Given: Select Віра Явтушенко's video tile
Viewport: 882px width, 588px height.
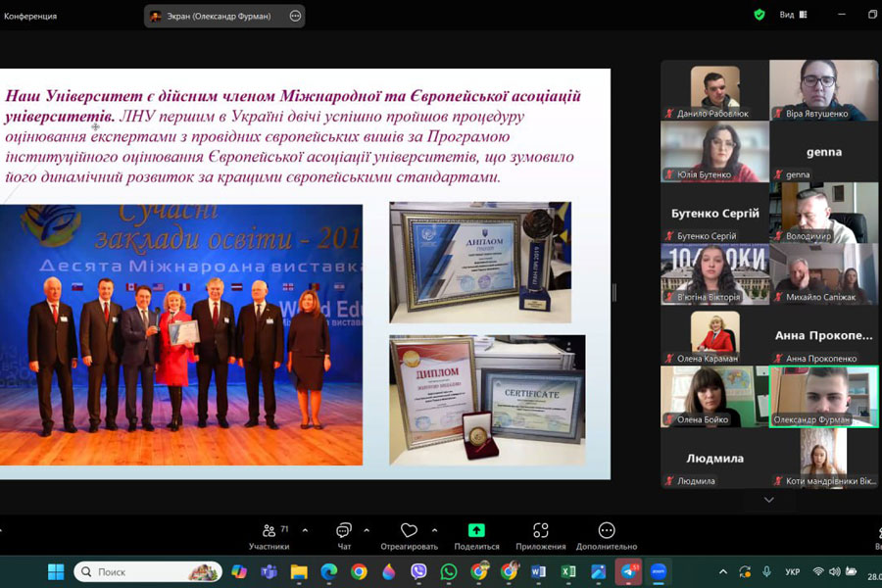Looking at the screenshot, I should 823,90.
